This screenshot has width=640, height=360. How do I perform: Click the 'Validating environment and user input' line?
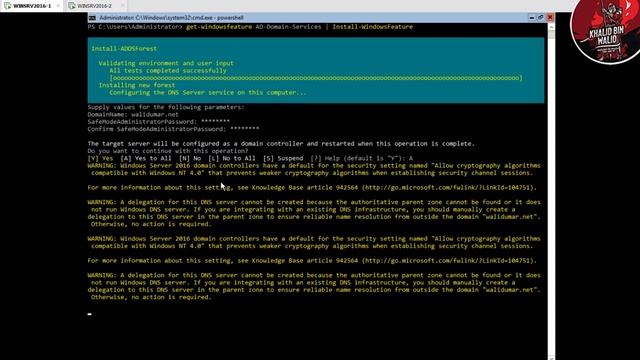pyautogui.click(x=166, y=63)
